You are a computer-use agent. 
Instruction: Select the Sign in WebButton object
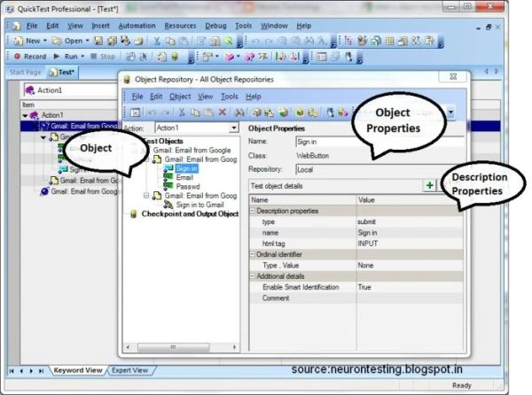(x=186, y=168)
